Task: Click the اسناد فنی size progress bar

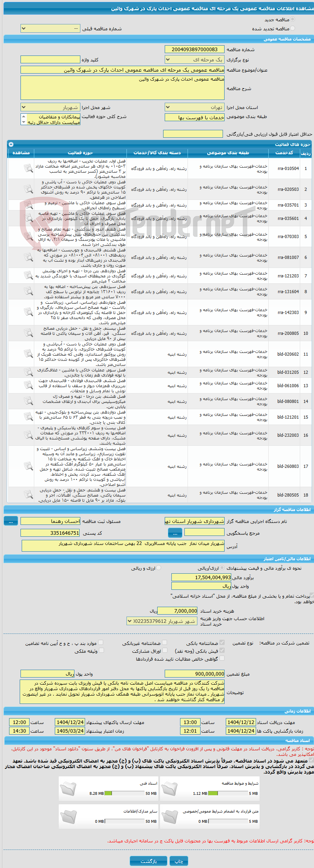Action: pos(124,793)
